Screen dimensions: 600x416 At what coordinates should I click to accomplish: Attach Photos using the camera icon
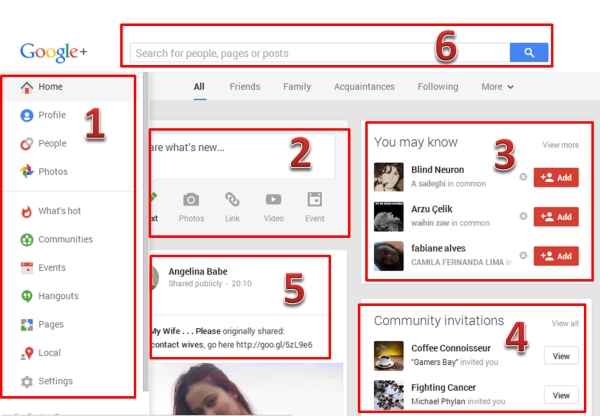point(191,199)
